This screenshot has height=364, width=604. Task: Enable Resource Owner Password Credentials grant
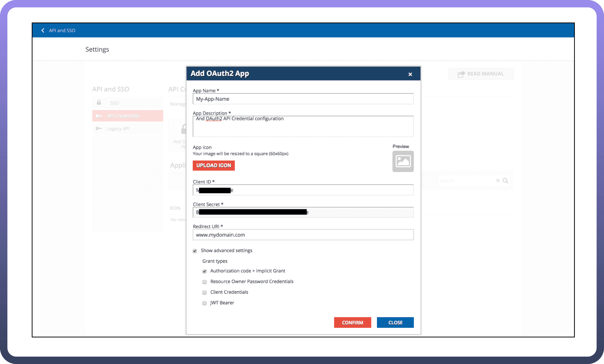coord(204,282)
